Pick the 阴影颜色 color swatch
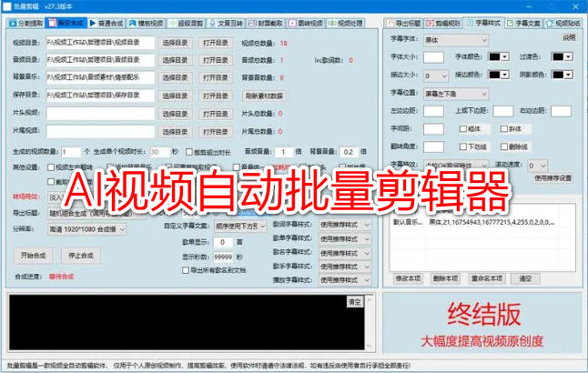 (562, 75)
